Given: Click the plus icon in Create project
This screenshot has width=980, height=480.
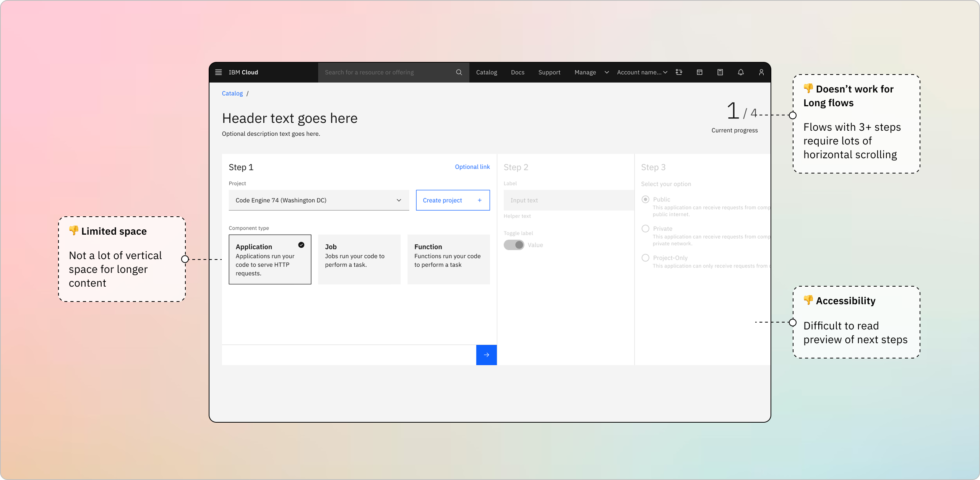Looking at the screenshot, I should 480,200.
